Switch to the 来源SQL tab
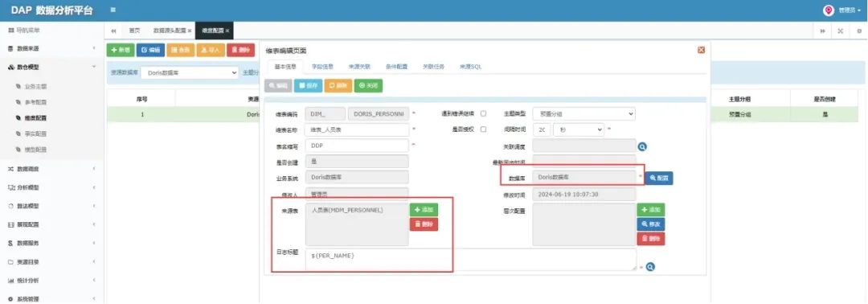The width and height of the screenshot is (868, 304). [470, 67]
